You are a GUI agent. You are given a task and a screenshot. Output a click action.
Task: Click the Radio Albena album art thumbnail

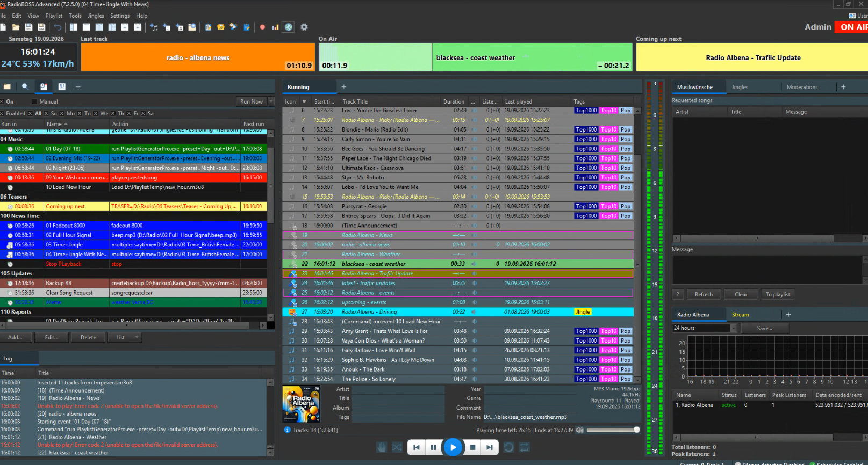[x=301, y=404]
